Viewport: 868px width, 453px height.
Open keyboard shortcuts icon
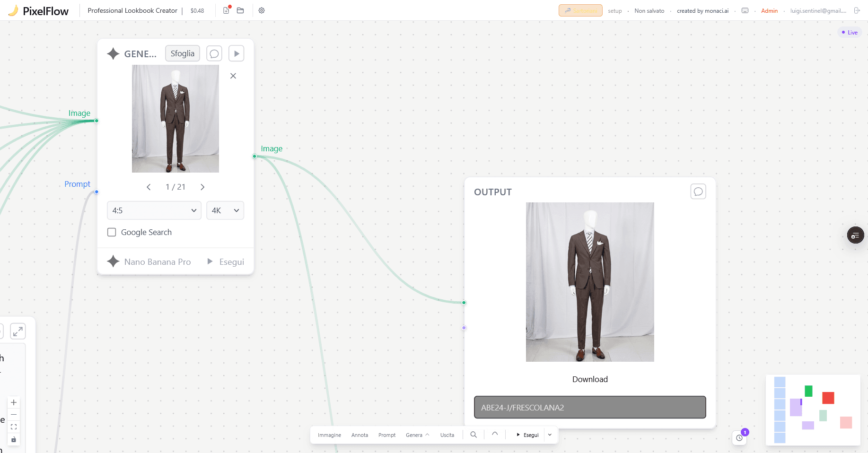pos(745,10)
